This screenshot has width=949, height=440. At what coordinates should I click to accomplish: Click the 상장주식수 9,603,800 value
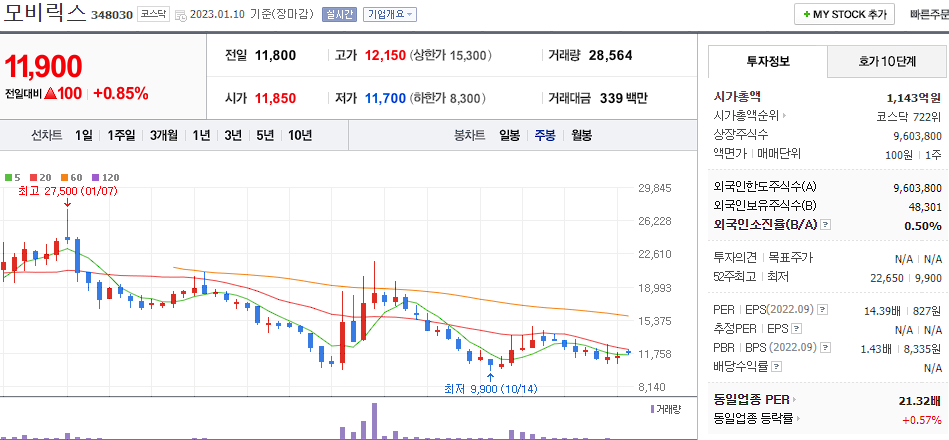coord(918,136)
